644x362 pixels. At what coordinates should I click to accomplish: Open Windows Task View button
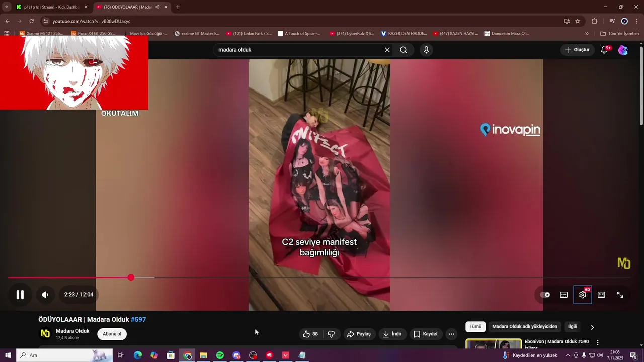click(121, 355)
